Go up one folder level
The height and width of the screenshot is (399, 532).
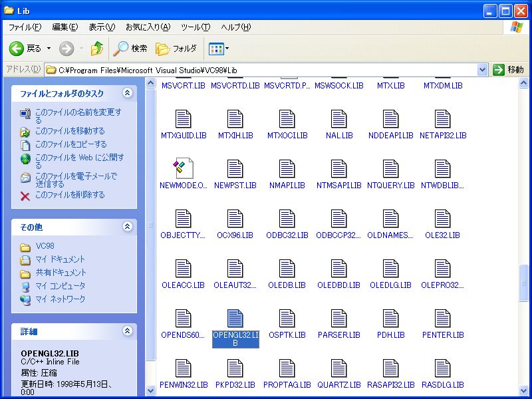[x=97, y=49]
